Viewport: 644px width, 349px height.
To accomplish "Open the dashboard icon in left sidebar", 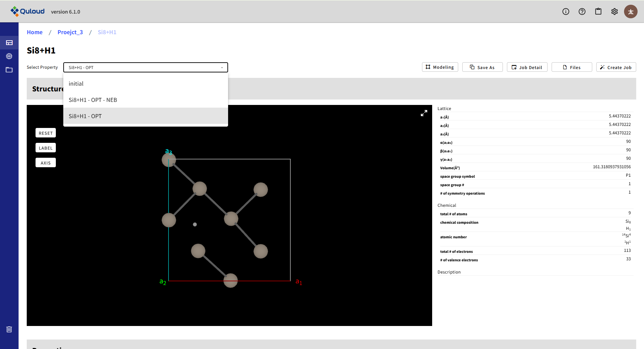I will coord(9,43).
